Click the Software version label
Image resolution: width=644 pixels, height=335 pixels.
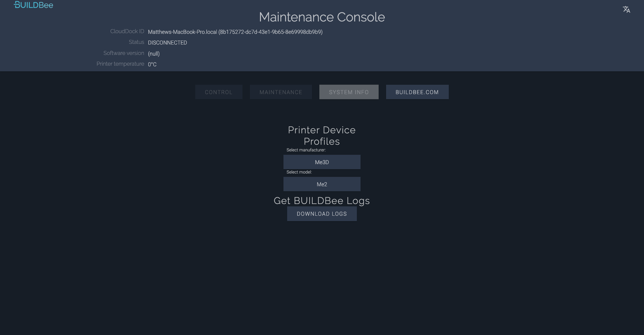[124, 53]
